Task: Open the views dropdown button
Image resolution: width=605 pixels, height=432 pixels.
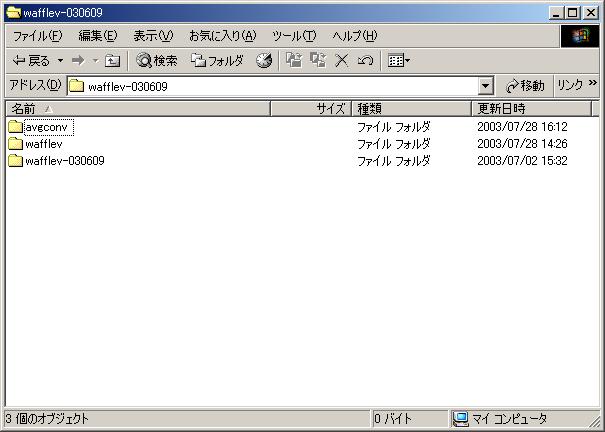Action: [x=399, y=61]
